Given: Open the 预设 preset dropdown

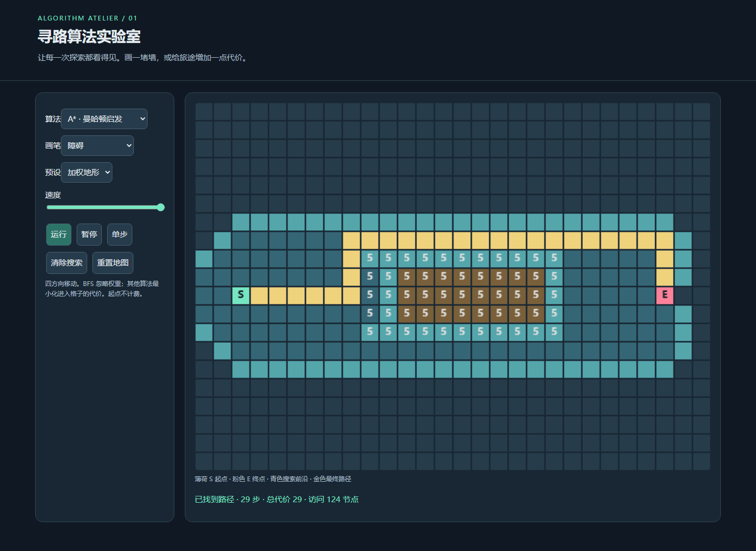Looking at the screenshot, I should click(x=87, y=172).
